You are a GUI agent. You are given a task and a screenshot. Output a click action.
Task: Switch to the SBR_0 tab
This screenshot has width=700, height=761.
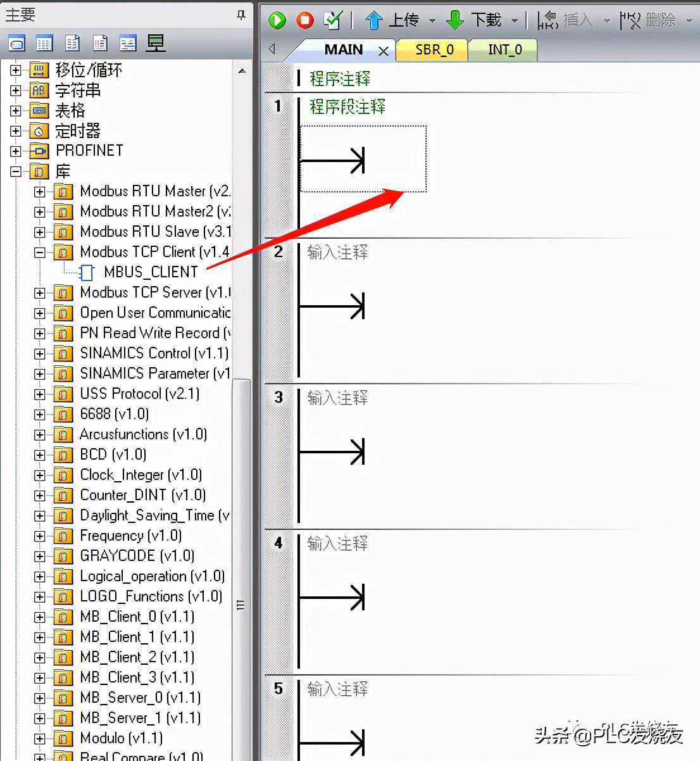[434, 50]
